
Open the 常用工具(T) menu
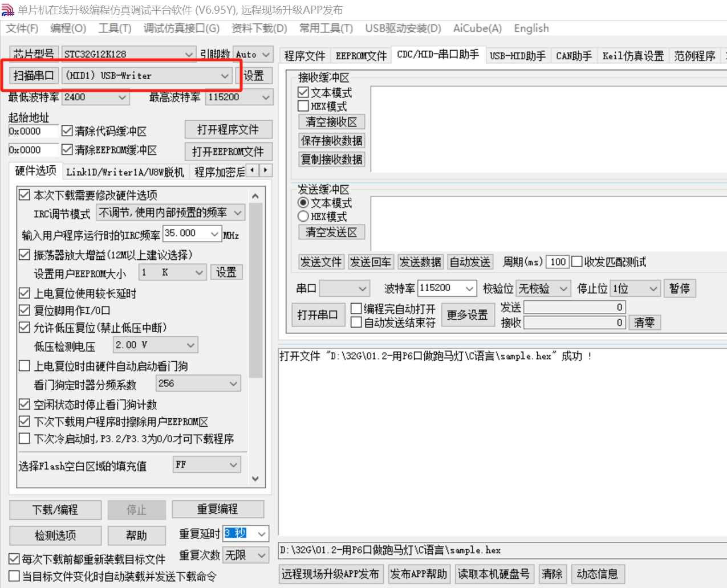click(x=326, y=28)
